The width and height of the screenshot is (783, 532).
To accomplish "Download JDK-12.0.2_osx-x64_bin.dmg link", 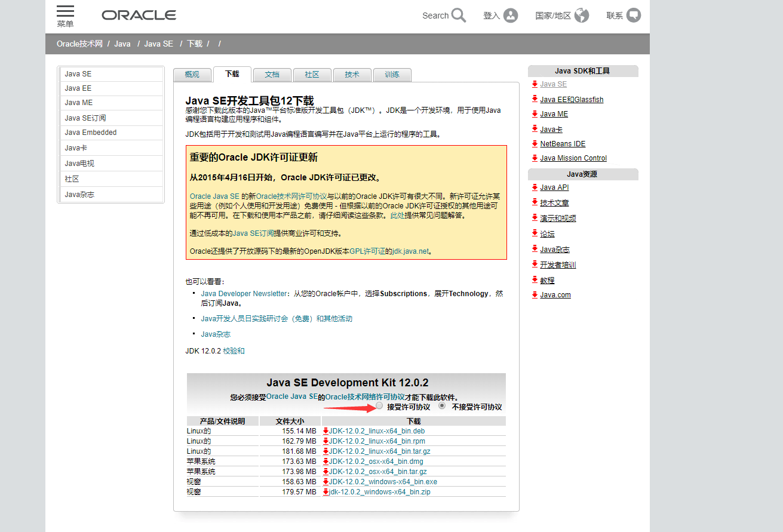I will [377, 462].
